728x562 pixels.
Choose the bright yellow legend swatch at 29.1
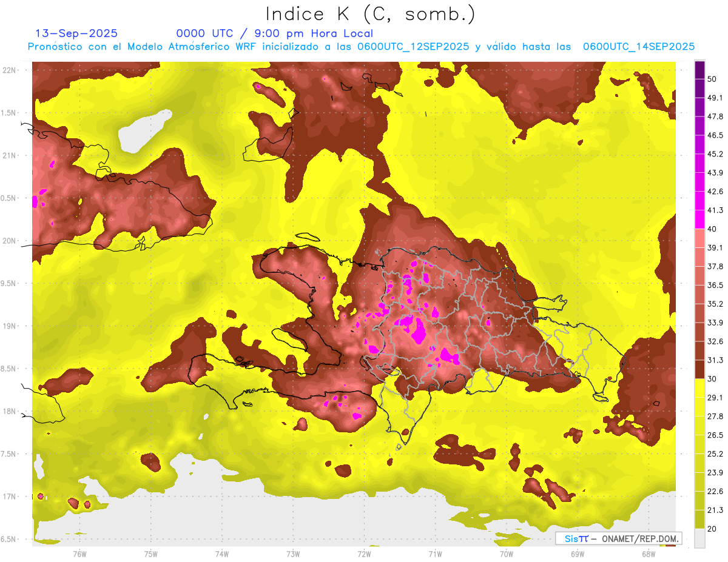click(x=699, y=388)
